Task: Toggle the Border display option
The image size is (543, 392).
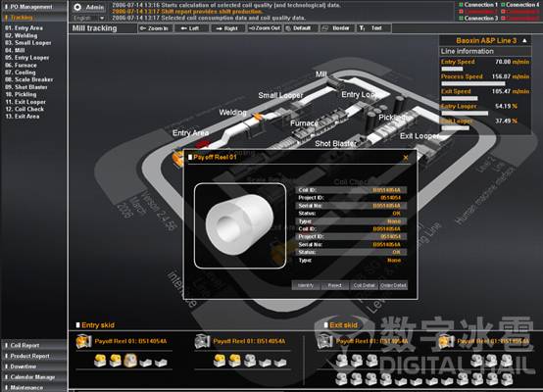Action: pyautogui.click(x=337, y=28)
